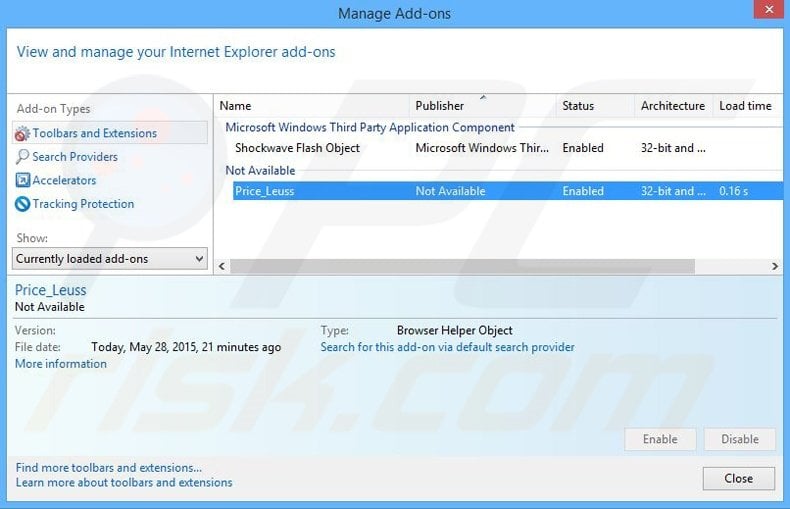Select Accelerators add-on type
Screen dimensions: 790x509
tap(64, 180)
